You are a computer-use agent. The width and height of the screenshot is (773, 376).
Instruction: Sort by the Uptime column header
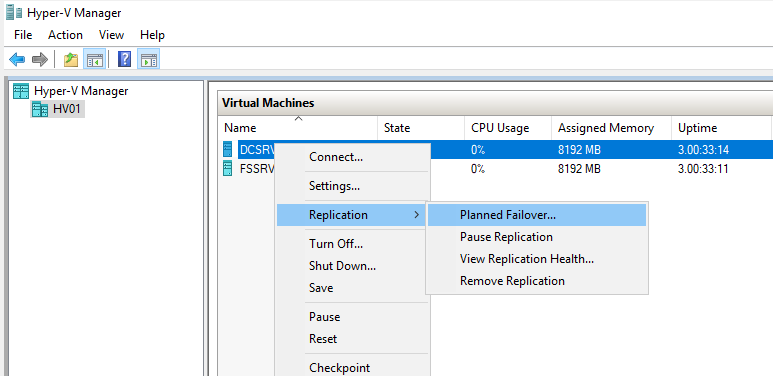point(721,128)
